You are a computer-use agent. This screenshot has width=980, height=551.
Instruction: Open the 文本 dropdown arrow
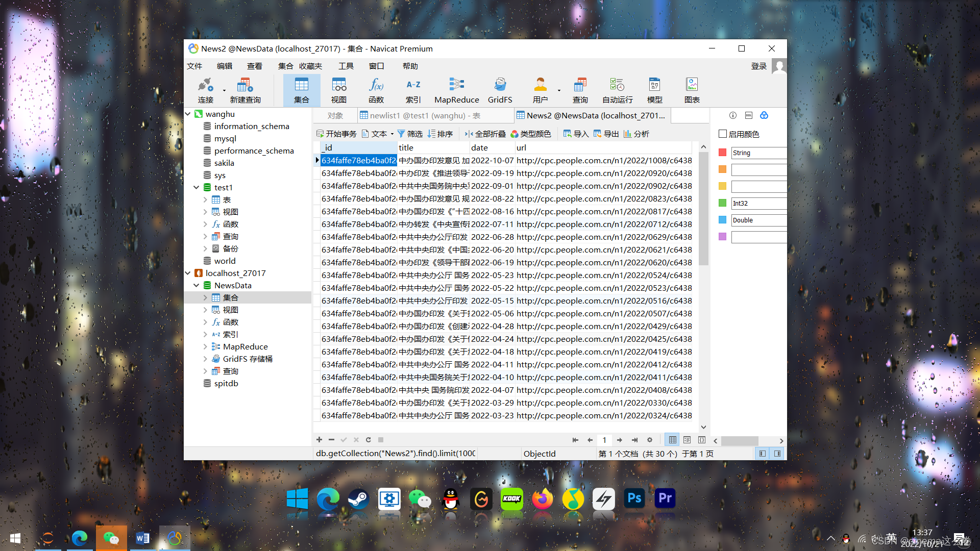click(392, 134)
